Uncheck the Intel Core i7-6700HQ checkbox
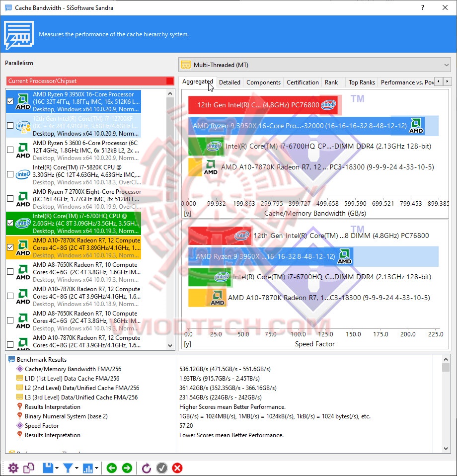 pos(10,223)
